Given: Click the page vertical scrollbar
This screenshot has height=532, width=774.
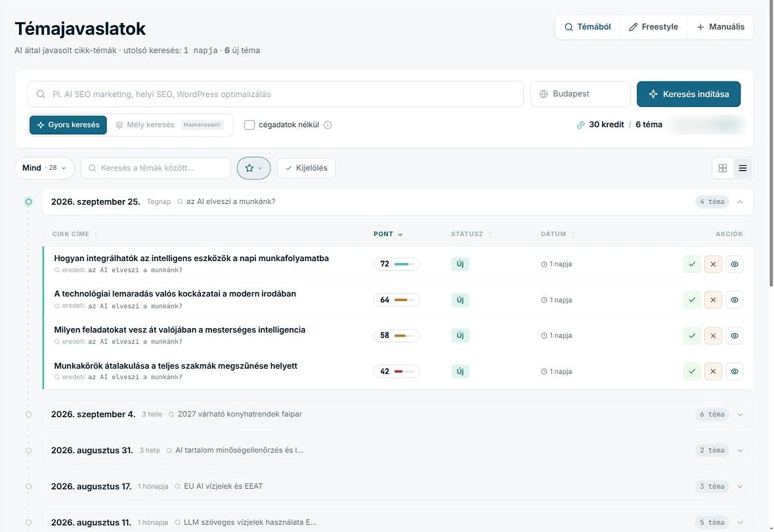Looking at the screenshot, I should tap(771, 143).
